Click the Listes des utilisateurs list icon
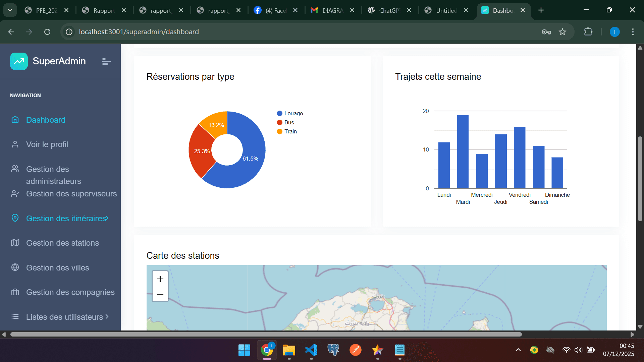The image size is (644, 362). coord(15,317)
